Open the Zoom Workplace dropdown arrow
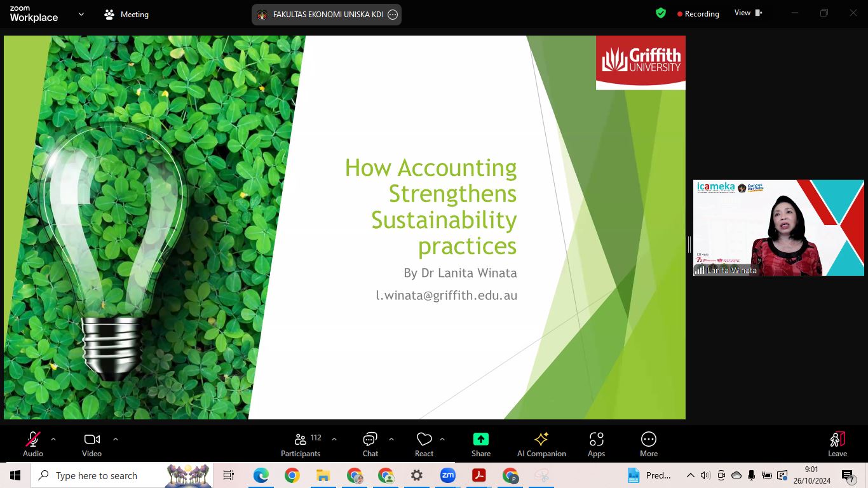Viewport: 868px width, 488px height. (x=81, y=14)
